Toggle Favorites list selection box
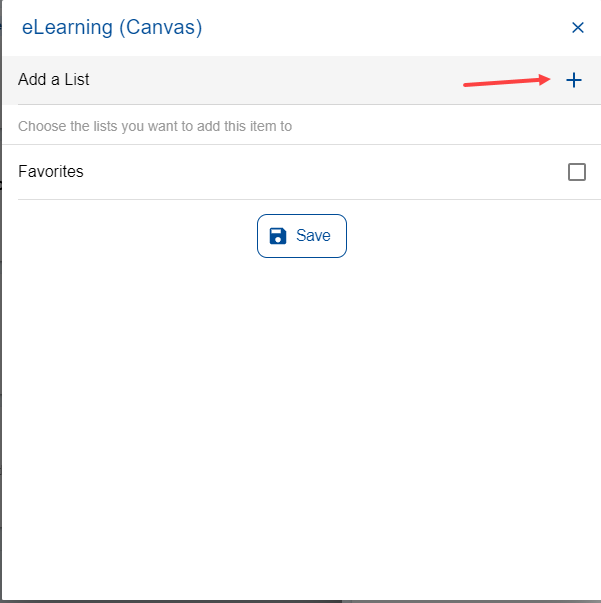This screenshot has width=601, height=603. tap(577, 172)
